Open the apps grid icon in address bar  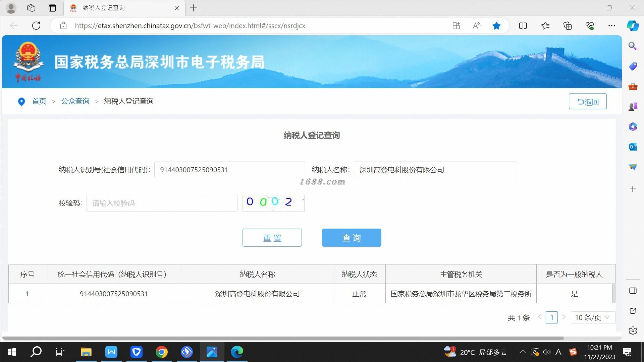pos(456,26)
